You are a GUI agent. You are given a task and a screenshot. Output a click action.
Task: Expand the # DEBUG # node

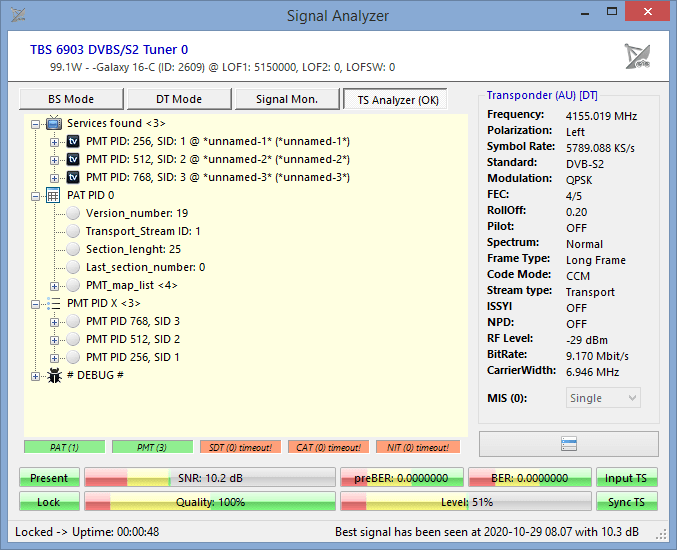[35, 376]
